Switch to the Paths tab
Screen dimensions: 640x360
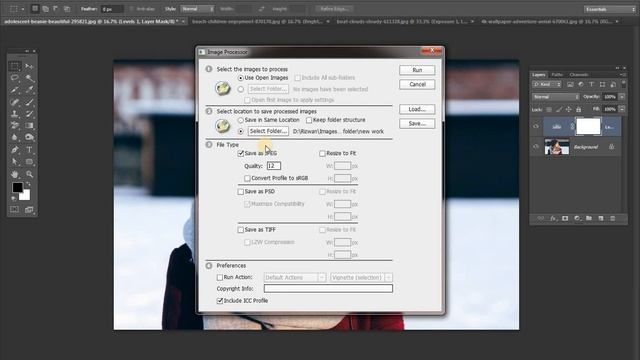click(557, 75)
